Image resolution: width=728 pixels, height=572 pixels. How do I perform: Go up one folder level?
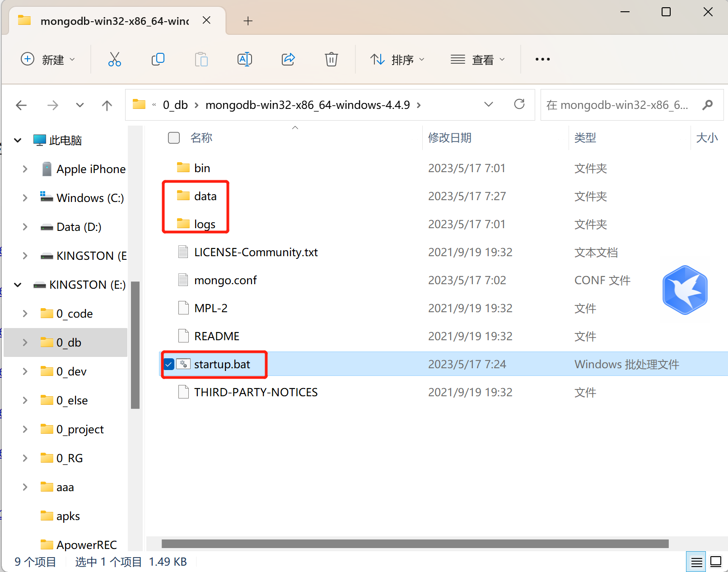(107, 105)
